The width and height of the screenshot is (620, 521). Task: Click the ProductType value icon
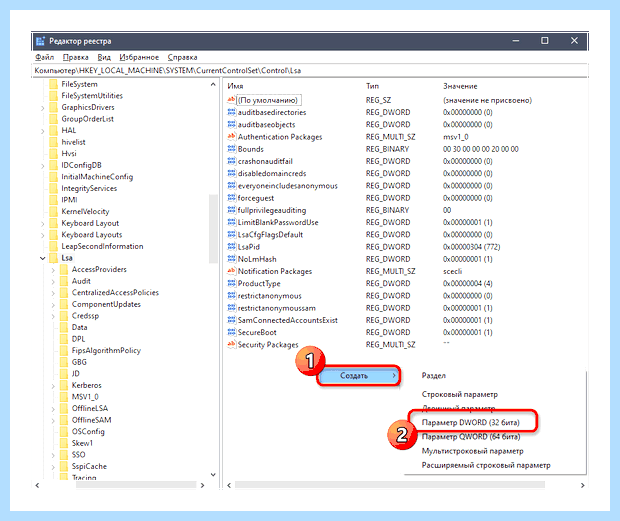click(231, 284)
